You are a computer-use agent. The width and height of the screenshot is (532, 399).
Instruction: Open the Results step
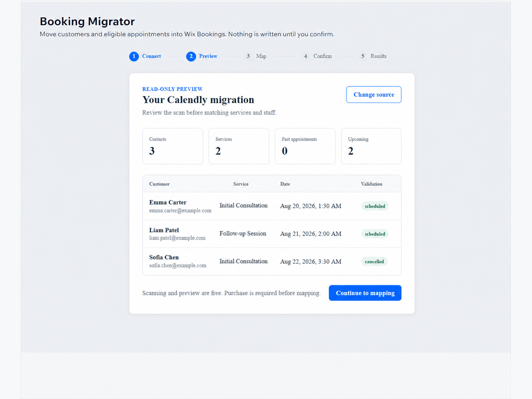(x=373, y=56)
